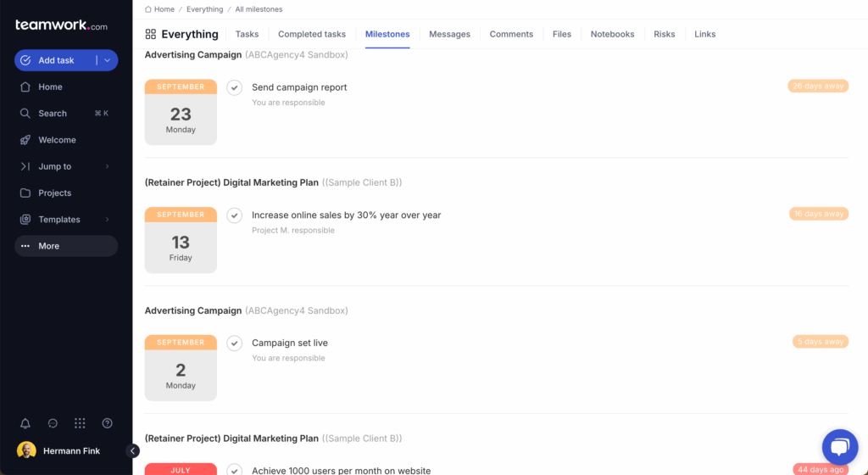Mark Send campaign report milestone complete

coord(235,87)
